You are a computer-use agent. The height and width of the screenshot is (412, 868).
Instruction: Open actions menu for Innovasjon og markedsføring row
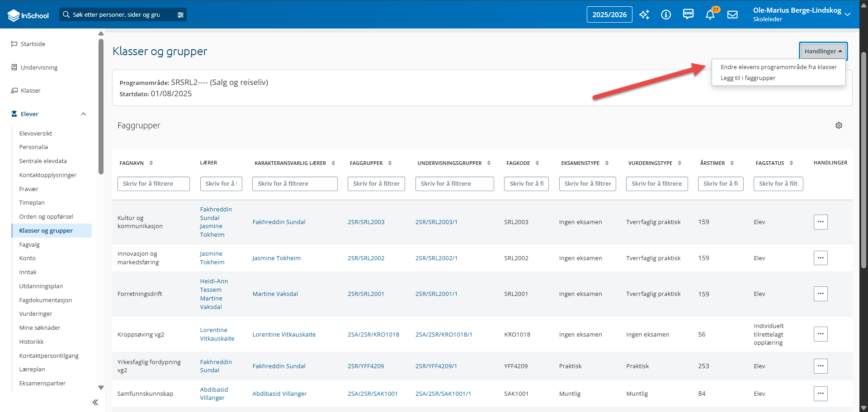(x=821, y=258)
